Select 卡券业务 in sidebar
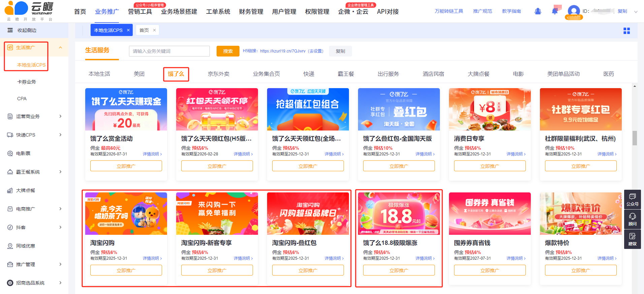Viewport: 644px width, 294px height. coord(27,82)
